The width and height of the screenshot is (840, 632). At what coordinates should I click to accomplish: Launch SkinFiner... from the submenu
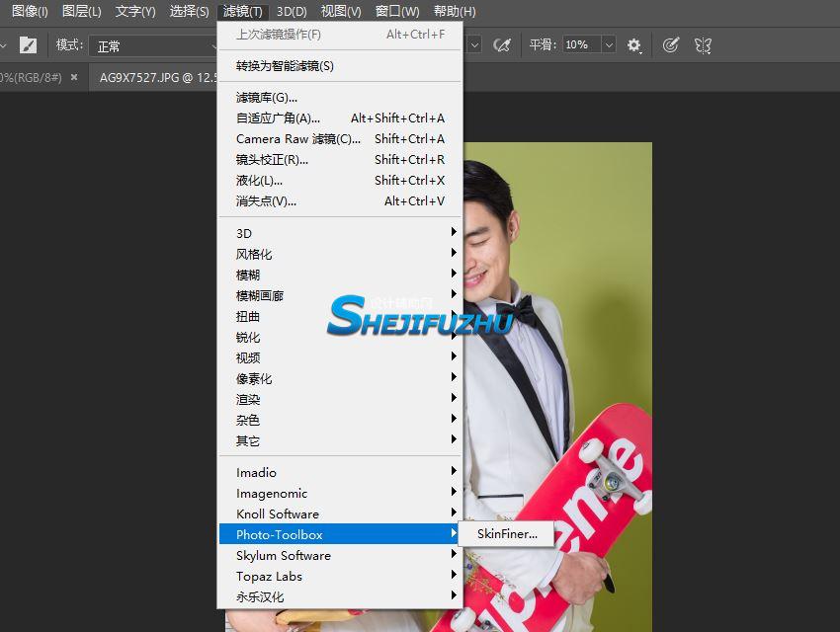(x=506, y=533)
